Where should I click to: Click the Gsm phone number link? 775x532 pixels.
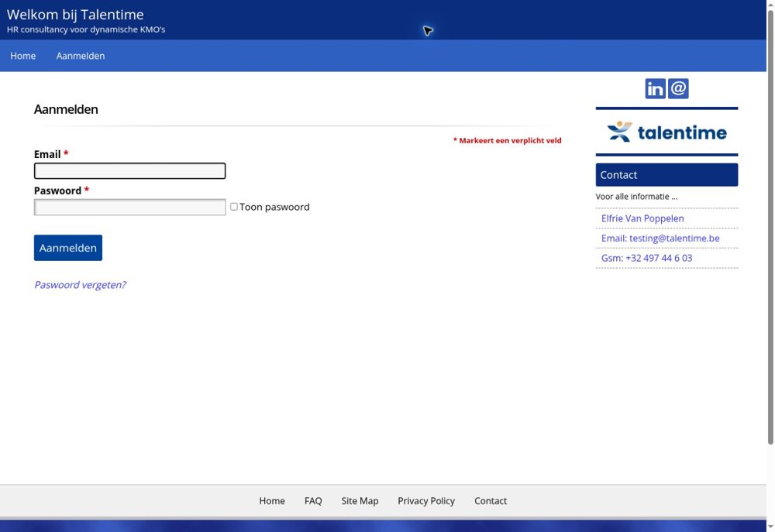pos(646,258)
